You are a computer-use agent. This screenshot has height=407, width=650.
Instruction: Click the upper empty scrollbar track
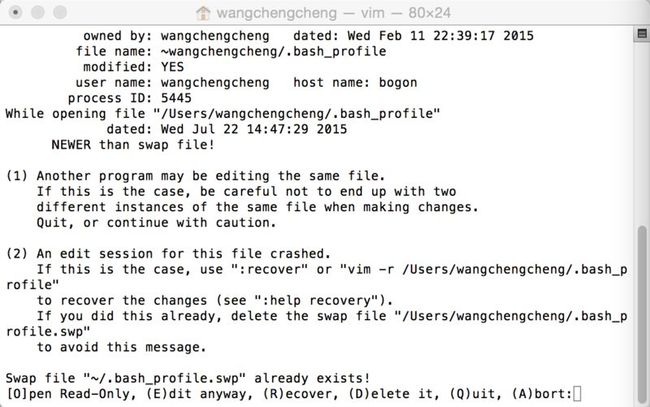642,133
